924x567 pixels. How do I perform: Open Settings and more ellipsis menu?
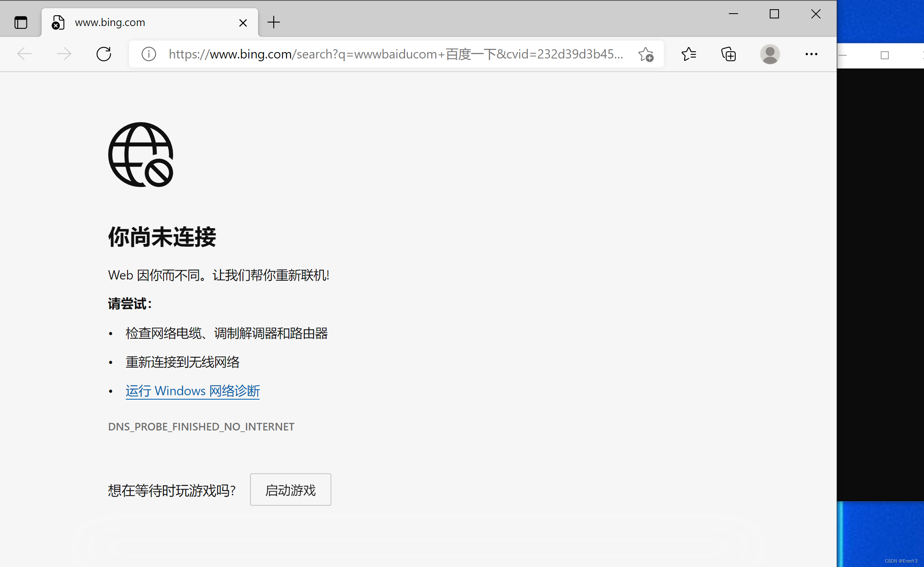click(811, 54)
